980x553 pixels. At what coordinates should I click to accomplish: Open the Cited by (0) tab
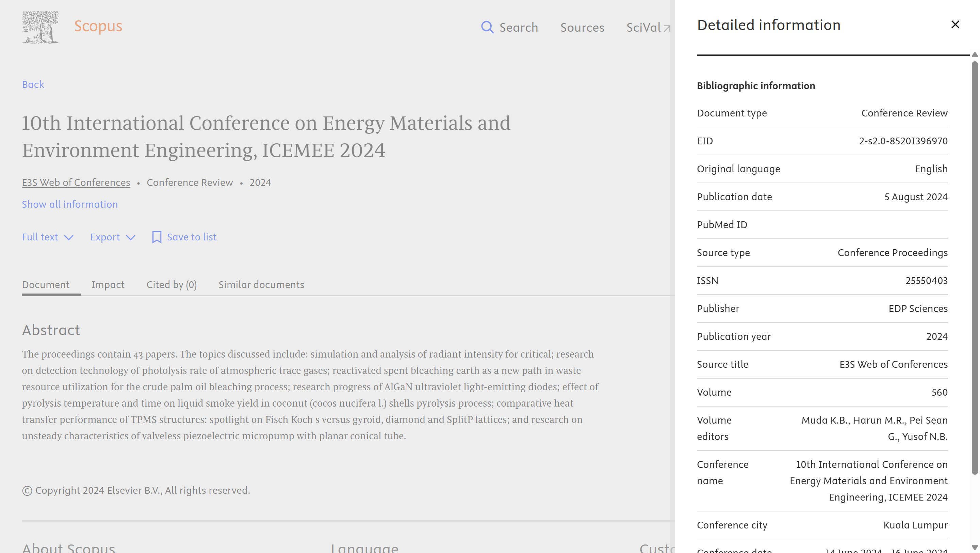171,285
